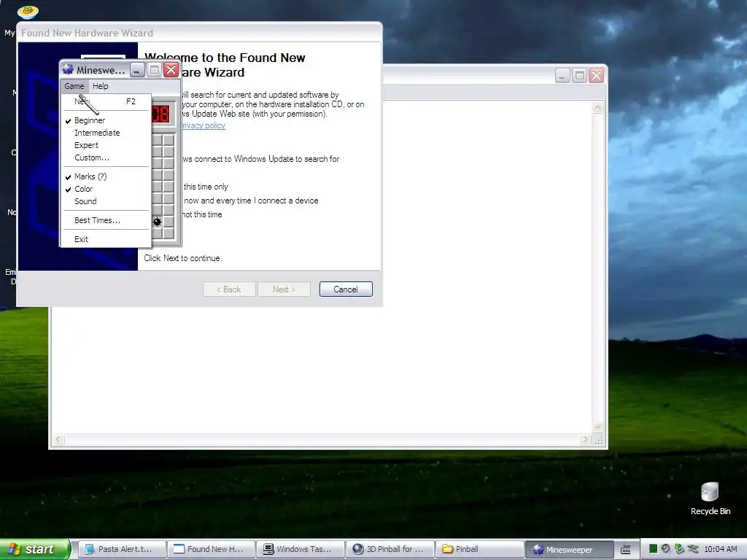
Task: Click the revealed mine on the Minesweeper grid
Action: [x=158, y=222]
